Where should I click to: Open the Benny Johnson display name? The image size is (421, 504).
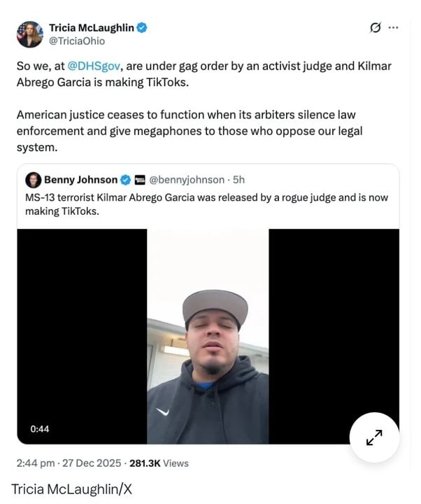(x=80, y=180)
